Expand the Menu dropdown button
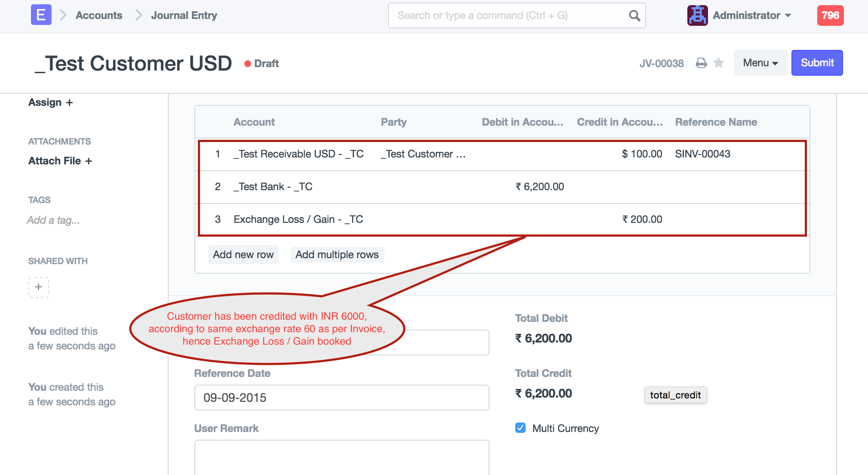 pyautogui.click(x=760, y=63)
